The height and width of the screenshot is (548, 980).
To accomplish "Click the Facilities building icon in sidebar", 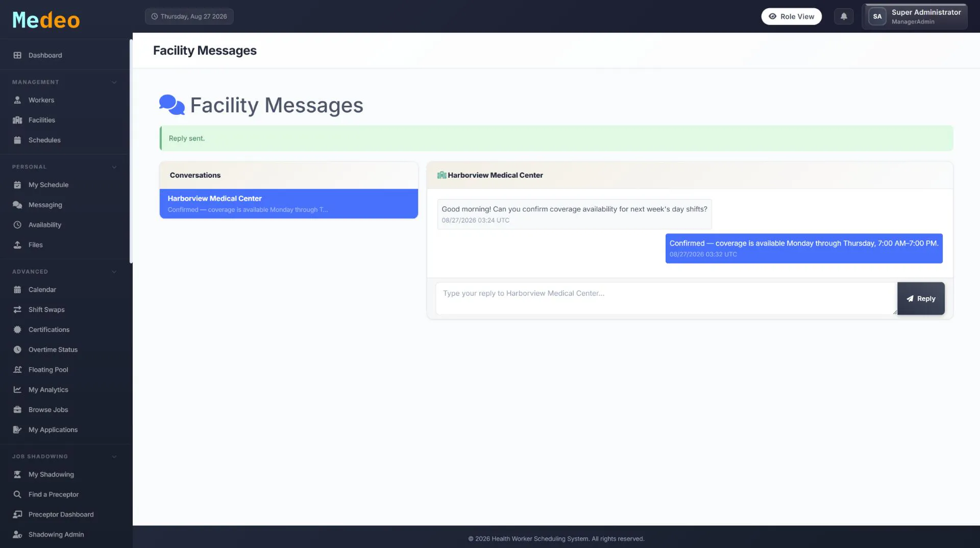I will [x=17, y=120].
